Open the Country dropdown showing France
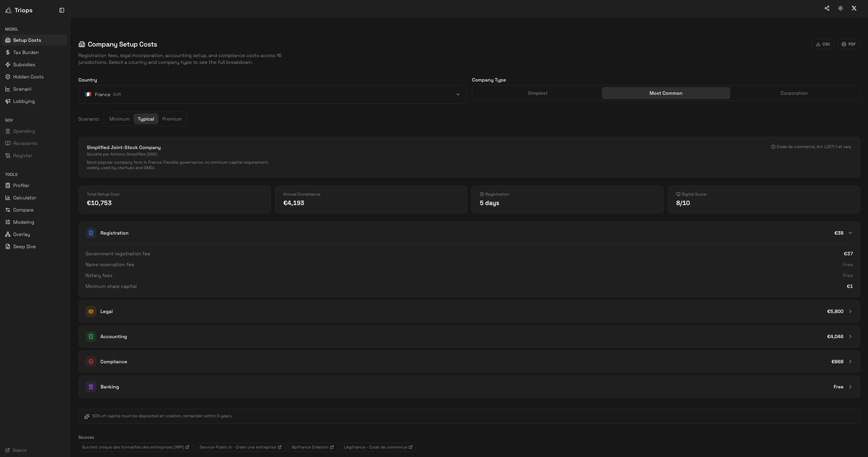The image size is (868, 457). click(x=272, y=94)
